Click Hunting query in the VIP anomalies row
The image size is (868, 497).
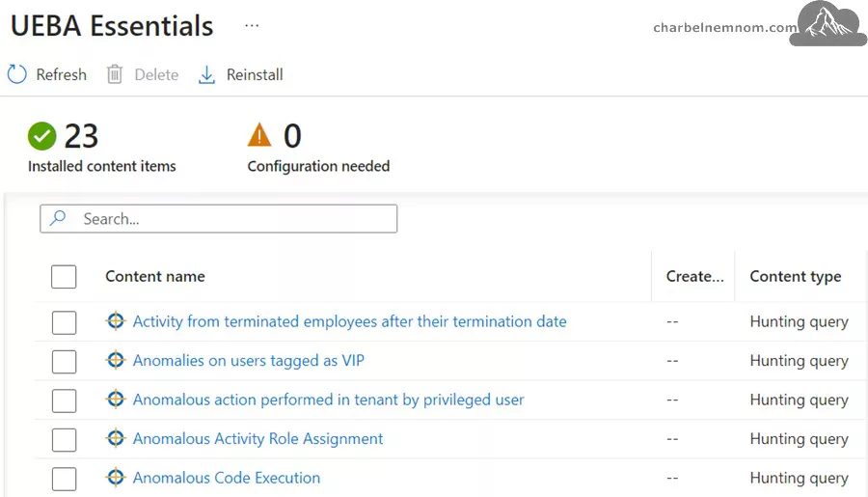click(x=799, y=361)
